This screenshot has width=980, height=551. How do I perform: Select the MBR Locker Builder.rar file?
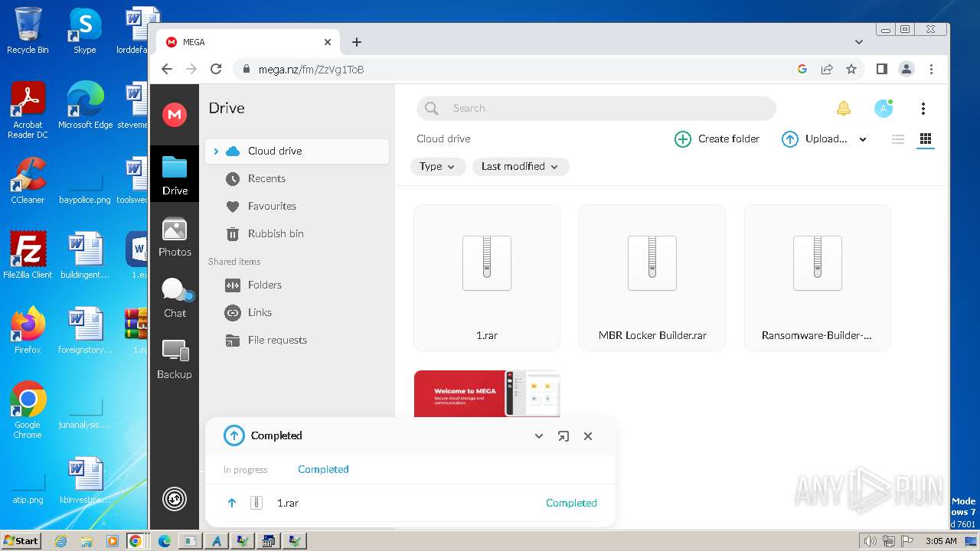652,278
